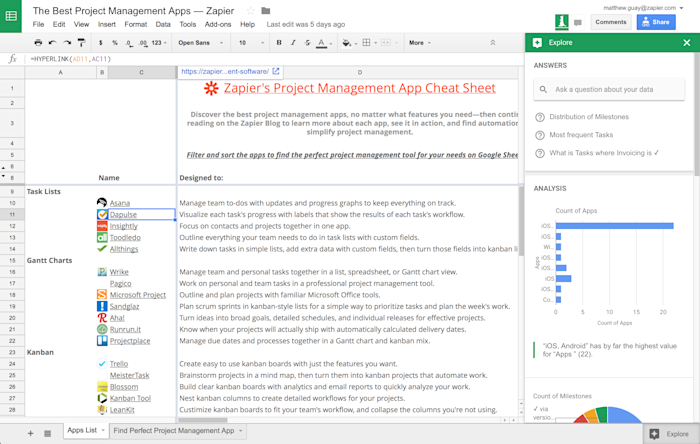Collapse the grouped rows toggle near row 6
Image resolution: width=700 pixels, height=444 pixels.
[x=4, y=167]
